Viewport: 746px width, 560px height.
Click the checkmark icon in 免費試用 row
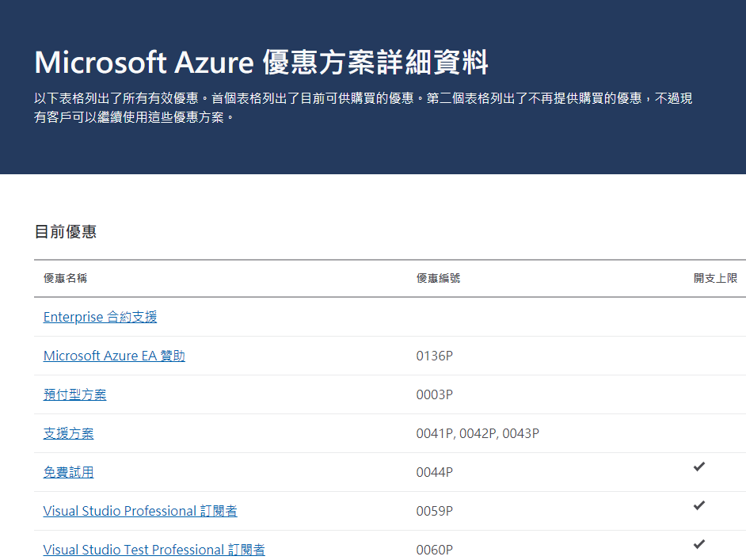click(x=699, y=467)
